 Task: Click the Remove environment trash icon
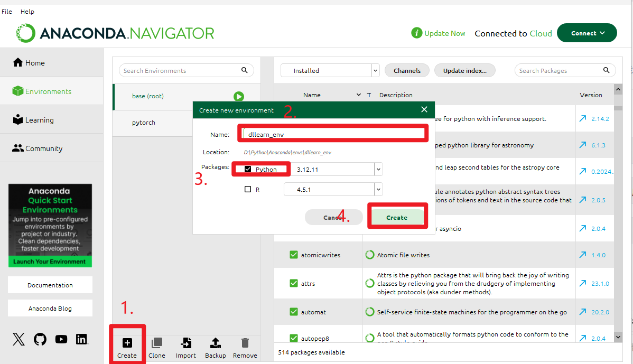(x=245, y=343)
